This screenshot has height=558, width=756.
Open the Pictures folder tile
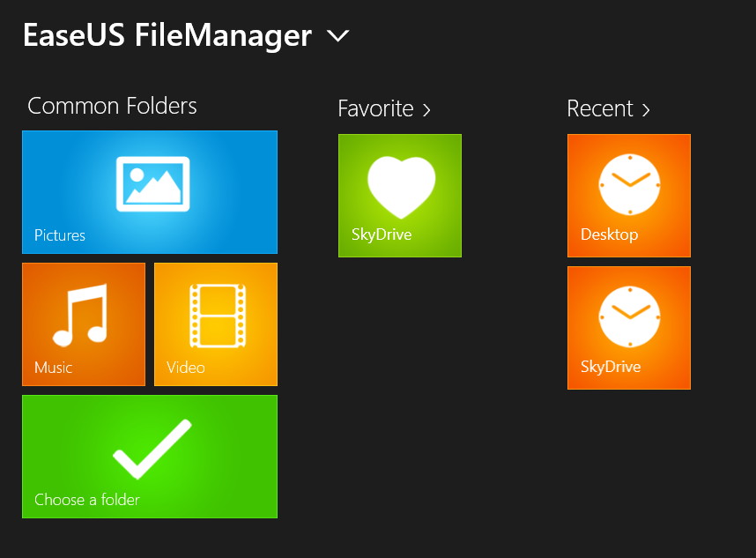(x=150, y=192)
